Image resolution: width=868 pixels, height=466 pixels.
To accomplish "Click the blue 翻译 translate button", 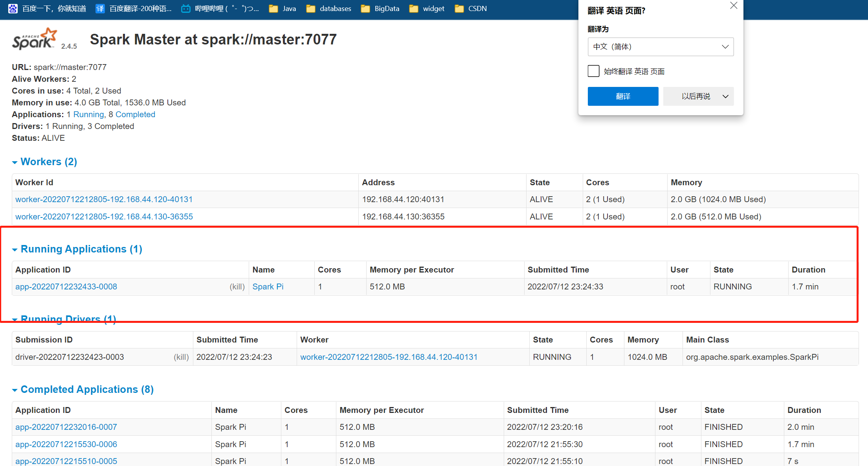I will 623,96.
